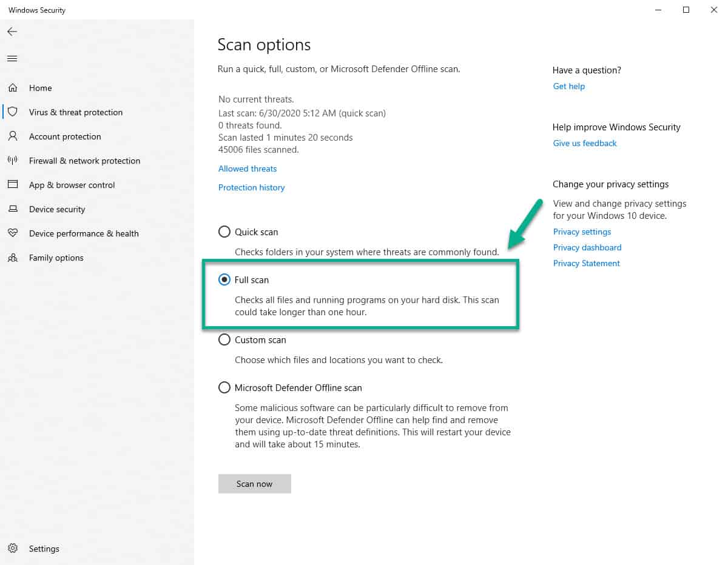Click the Virus & threat protection shield icon
The image size is (728, 565).
click(12, 112)
